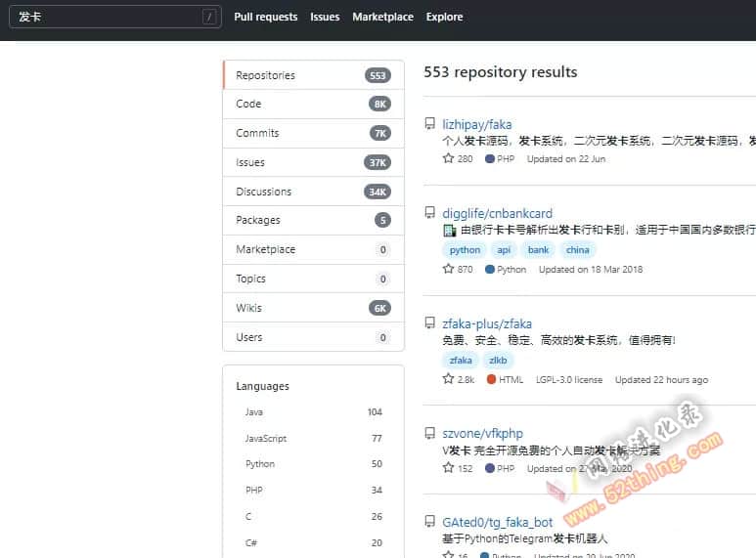
Task: Click repo icon beside digglife/cnbankcard
Action: click(429, 212)
